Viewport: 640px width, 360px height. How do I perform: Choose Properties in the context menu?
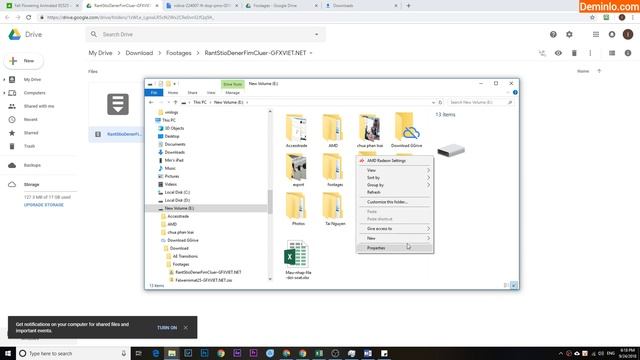[395, 248]
